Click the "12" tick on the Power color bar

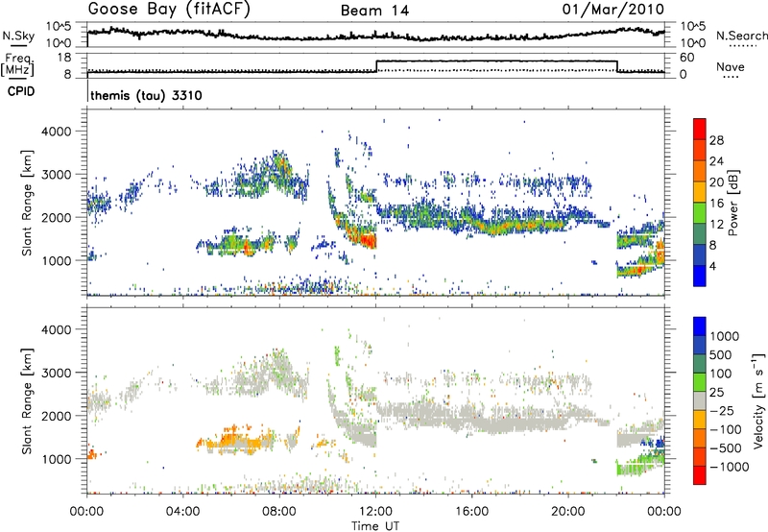716,225
